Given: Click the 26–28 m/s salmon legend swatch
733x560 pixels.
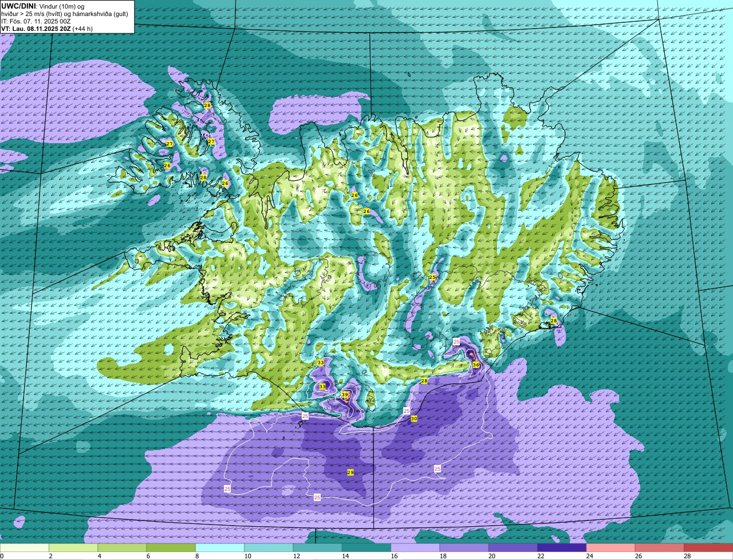Looking at the screenshot, I should click(660, 548).
